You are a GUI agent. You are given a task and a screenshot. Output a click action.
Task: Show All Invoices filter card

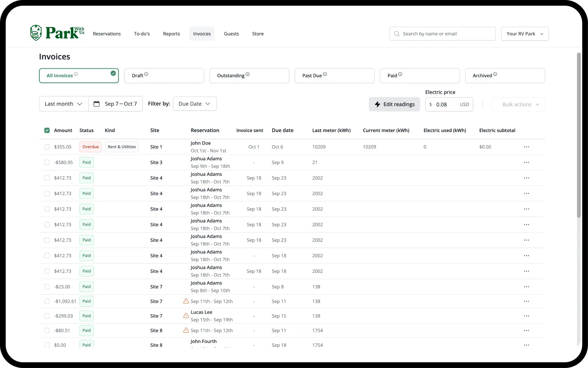[79, 76]
